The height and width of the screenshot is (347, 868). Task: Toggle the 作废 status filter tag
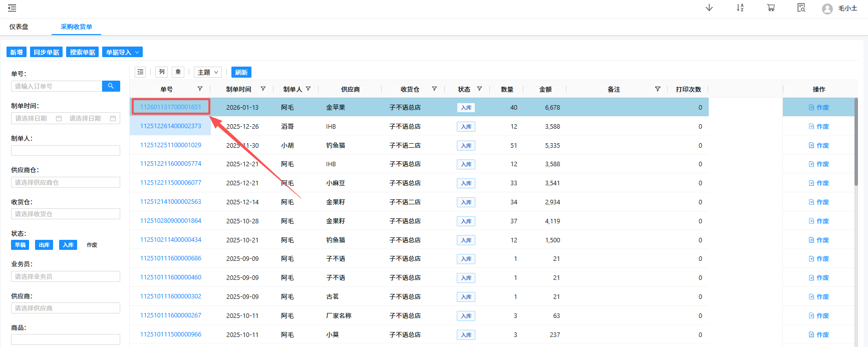(x=92, y=245)
